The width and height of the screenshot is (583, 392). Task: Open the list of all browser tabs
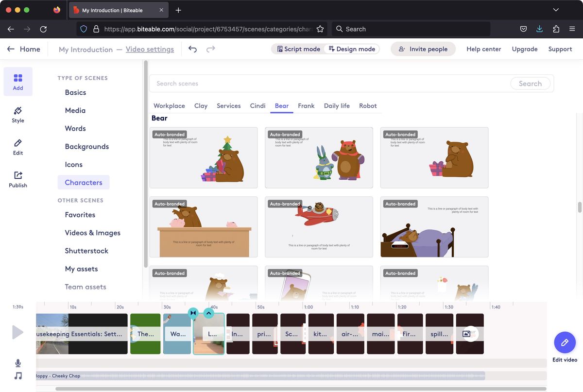tap(556, 10)
